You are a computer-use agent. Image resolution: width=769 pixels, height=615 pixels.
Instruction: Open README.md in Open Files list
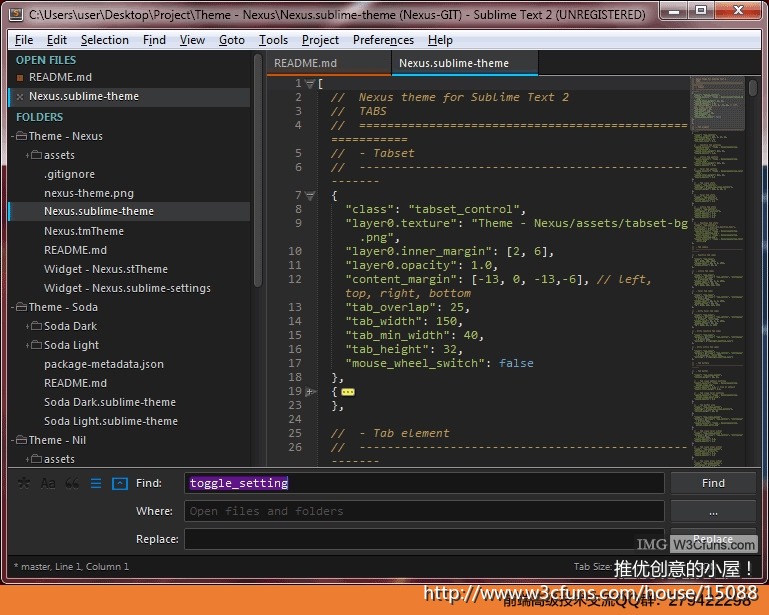tap(60, 77)
